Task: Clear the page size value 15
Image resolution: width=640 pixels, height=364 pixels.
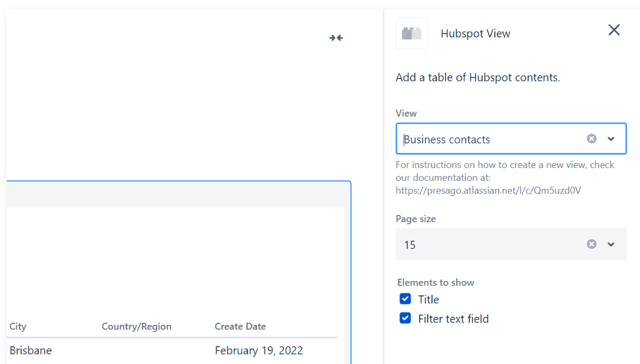Action: pyautogui.click(x=591, y=244)
